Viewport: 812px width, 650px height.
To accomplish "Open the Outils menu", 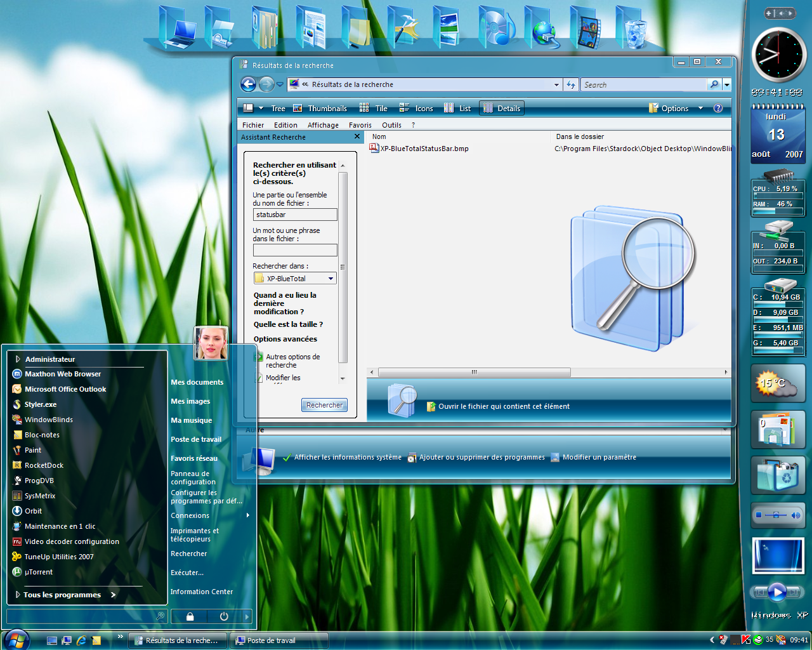I will [x=391, y=125].
